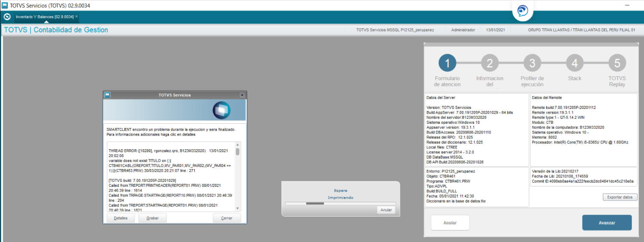Click 'Fecha: 05/01/2021 11:42:30' text
This screenshot has height=242, width=644.
point(451,196)
